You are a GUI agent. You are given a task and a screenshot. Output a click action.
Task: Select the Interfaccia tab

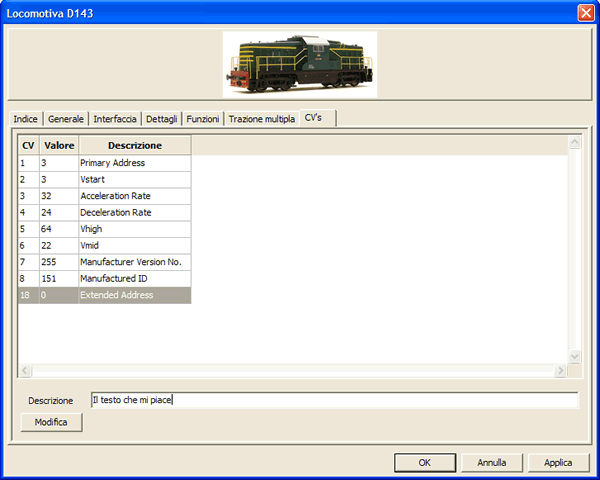click(115, 119)
